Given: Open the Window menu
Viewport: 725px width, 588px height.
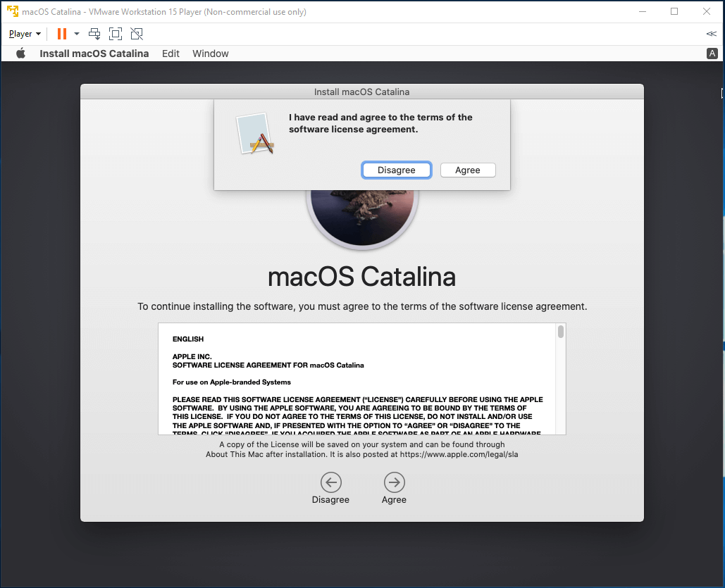Looking at the screenshot, I should click(211, 54).
